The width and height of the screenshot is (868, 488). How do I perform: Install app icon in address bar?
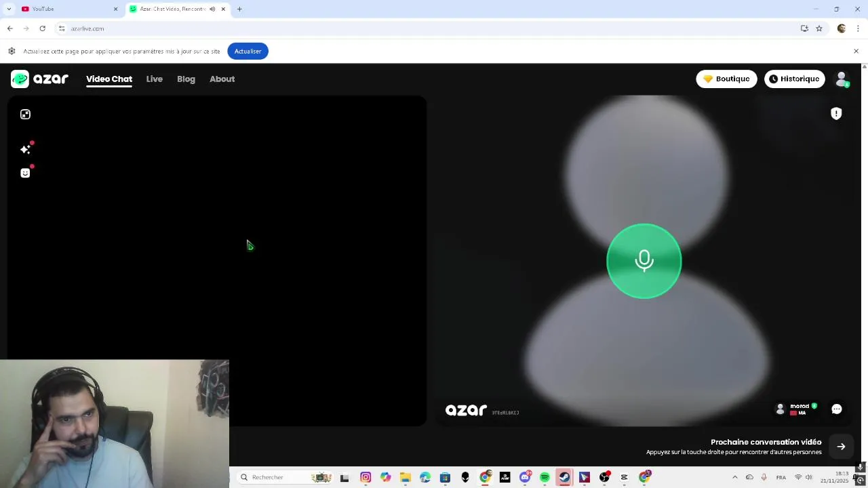tap(804, 28)
